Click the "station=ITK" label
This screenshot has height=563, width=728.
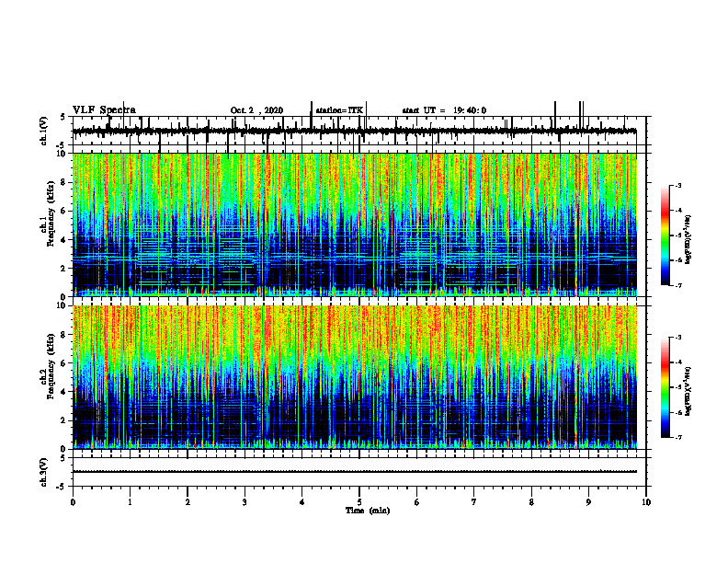339,110
